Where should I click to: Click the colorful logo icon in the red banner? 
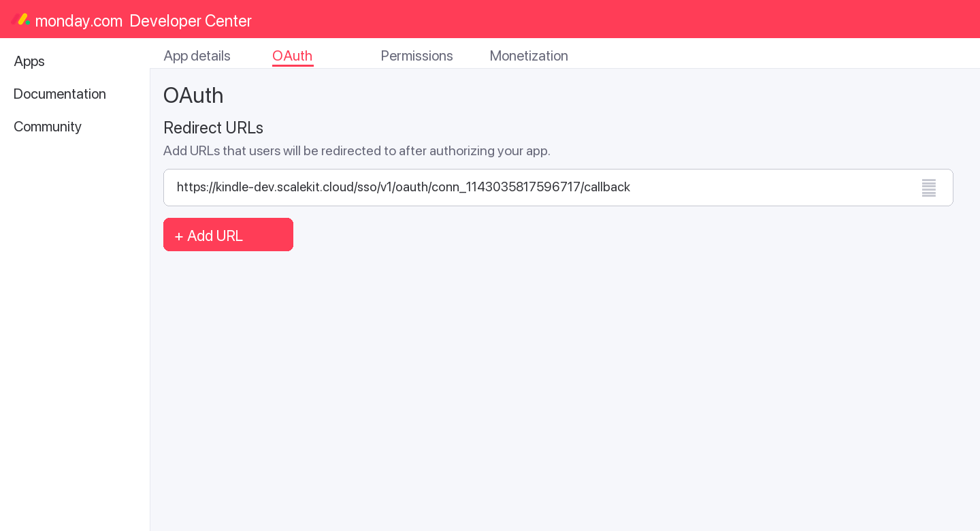[22, 19]
